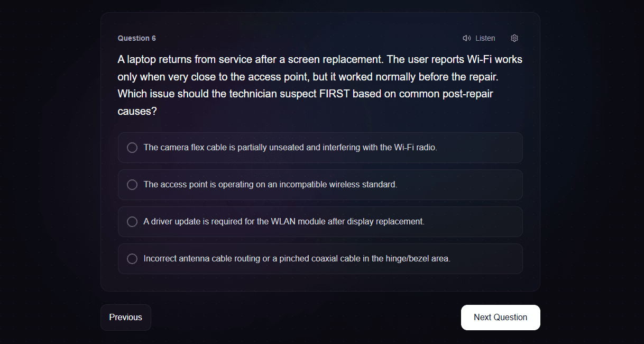644x344 pixels.
Task: Click the answer text about WLAN driver update
Action: pyautogui.click(x=284, y=222)
